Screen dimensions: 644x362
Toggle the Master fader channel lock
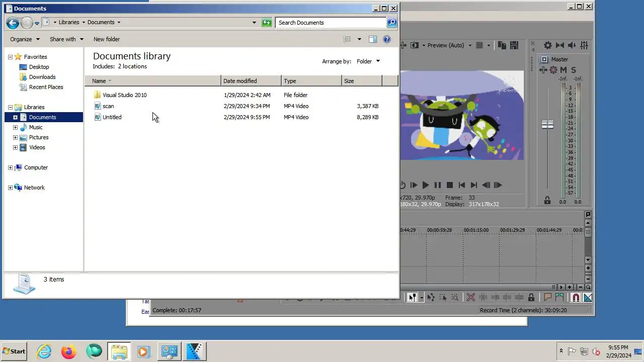click(x=547, y=201)
